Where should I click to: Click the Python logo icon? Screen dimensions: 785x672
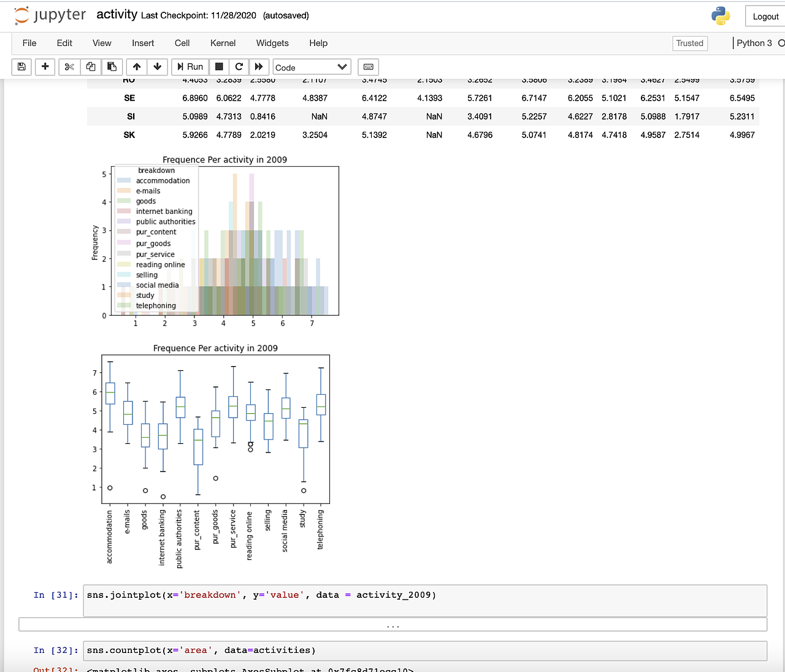721,16
